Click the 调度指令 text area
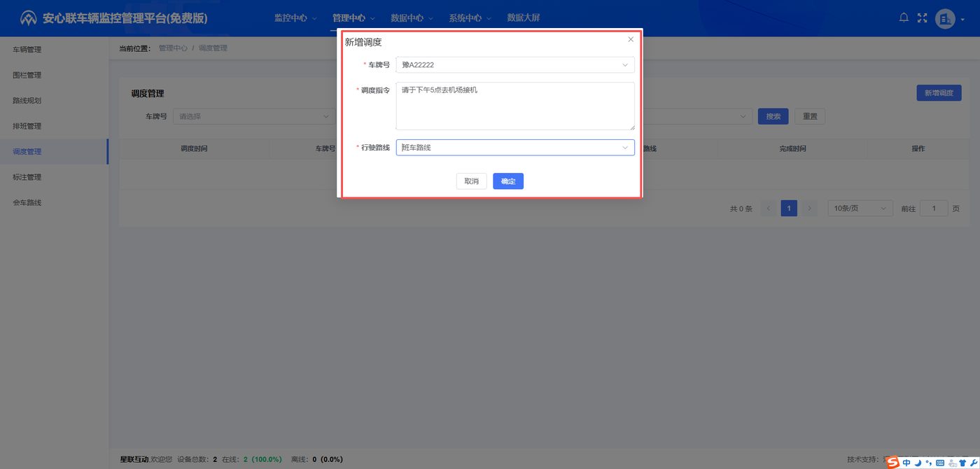Screen dimensions: 980x469 pos(515,106)
